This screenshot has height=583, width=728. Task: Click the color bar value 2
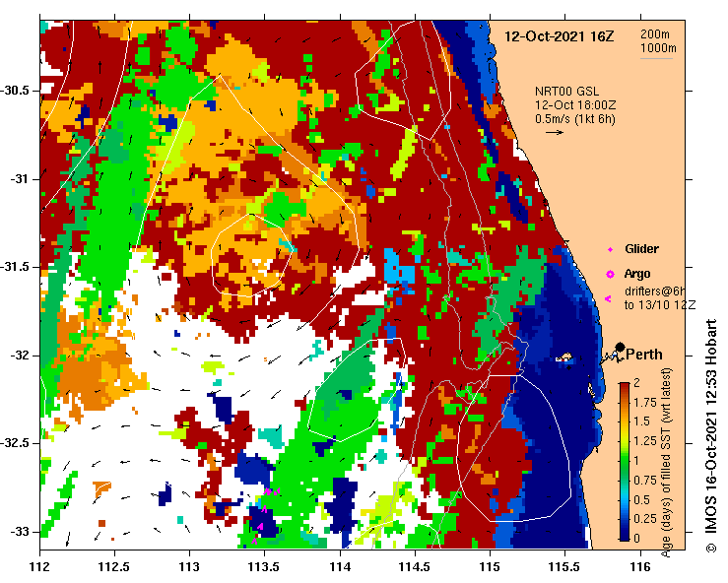coord(636,383)
